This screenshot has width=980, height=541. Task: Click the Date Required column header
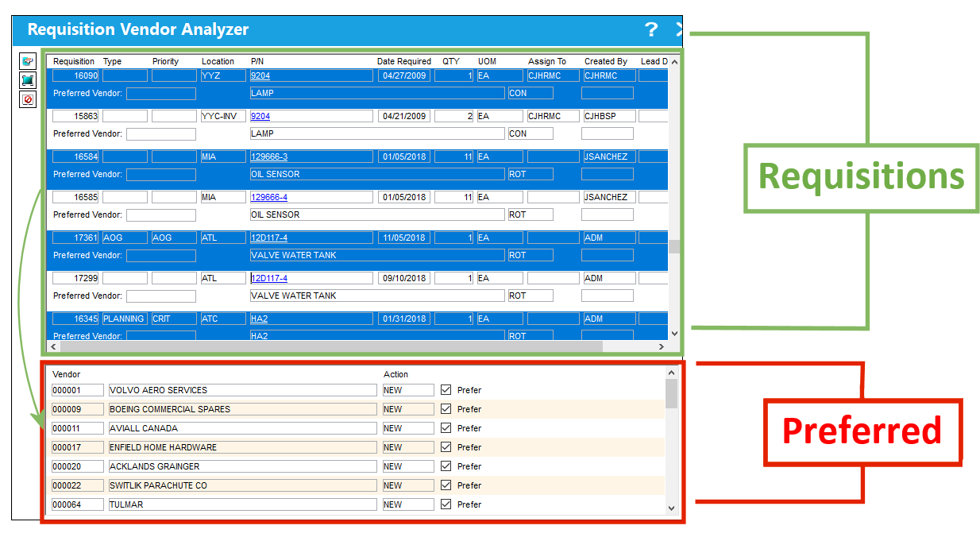[x=404, y=61]
